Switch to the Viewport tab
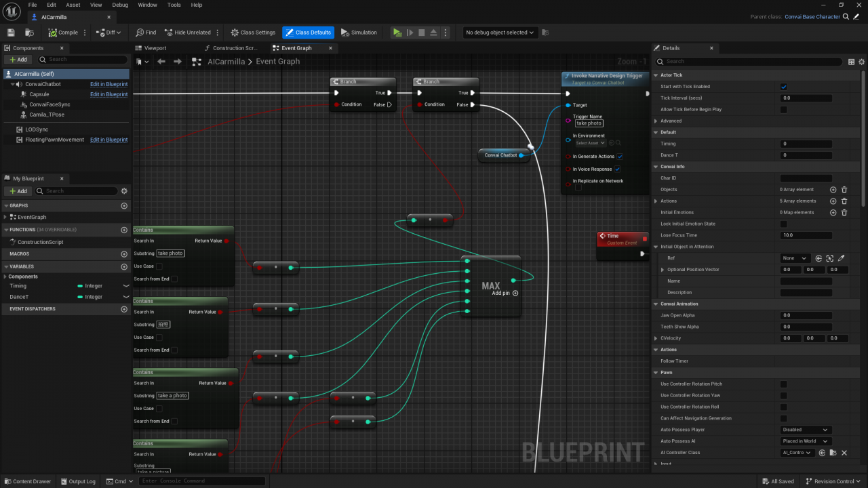Viewport: 868px width, 488px height. pyautogui.click(x=155, y=48)
